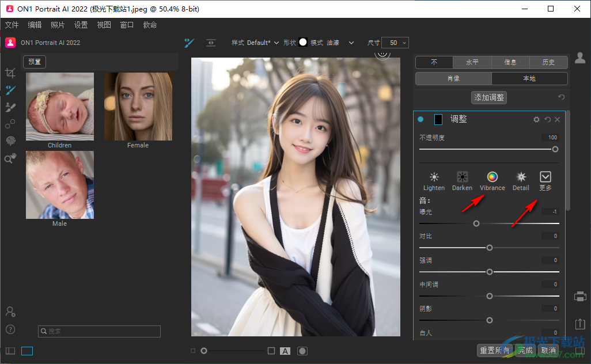Toggle the blue-outlined single view layout icon

tap(27, 351)
